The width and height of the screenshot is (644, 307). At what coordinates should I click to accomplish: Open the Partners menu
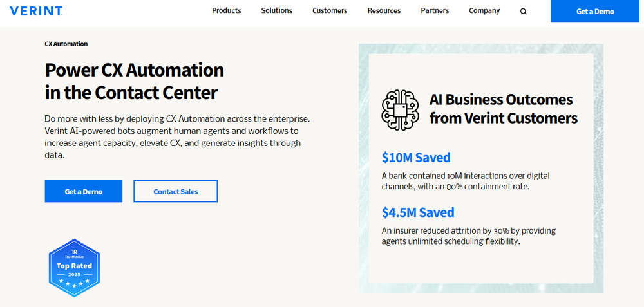[435, 11]
